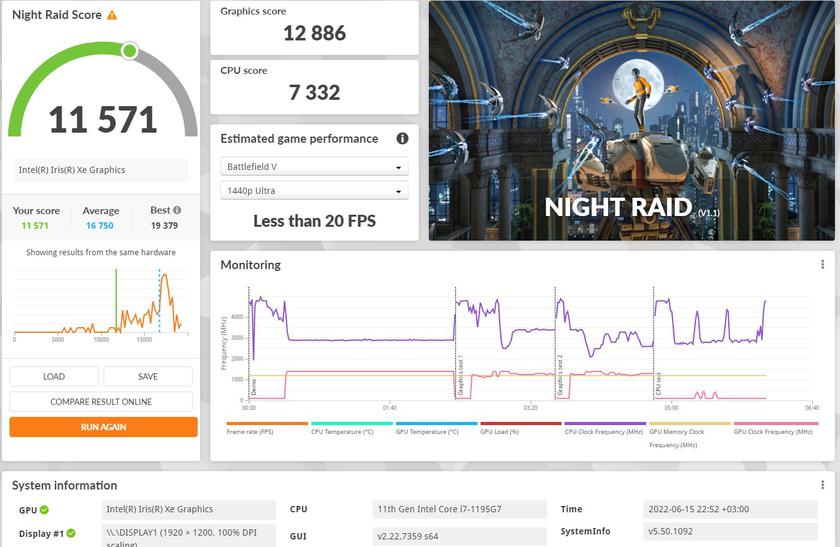
Task: Click the Night Raid benchmark image
Action: [633, 120]
